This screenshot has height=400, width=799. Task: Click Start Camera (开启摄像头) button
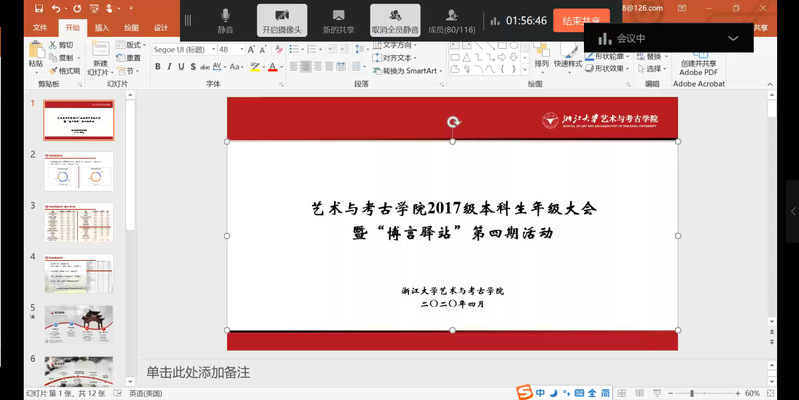(x=282, y=20)
